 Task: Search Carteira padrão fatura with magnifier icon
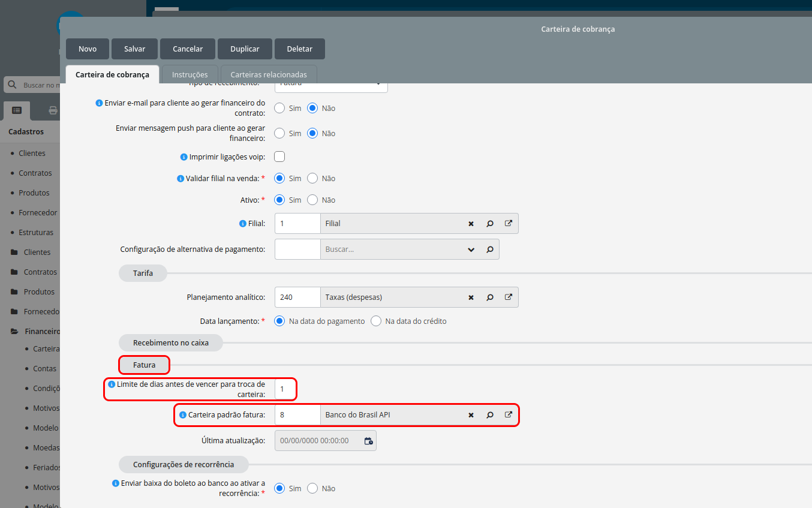click(x=490, y=415)
